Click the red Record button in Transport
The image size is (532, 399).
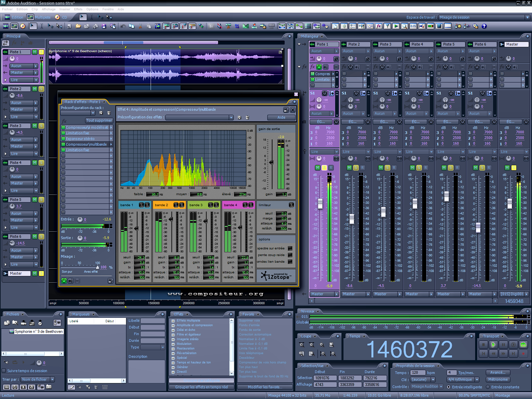(523, 353)
